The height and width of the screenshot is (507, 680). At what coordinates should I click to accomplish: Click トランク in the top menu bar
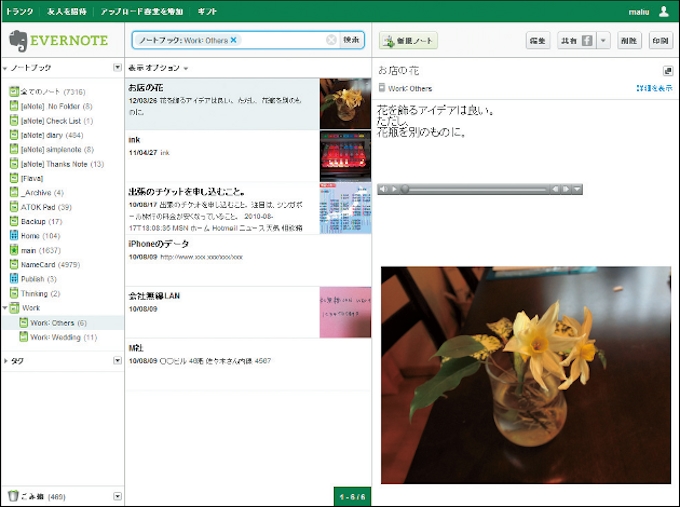click(x=20, y=11)
